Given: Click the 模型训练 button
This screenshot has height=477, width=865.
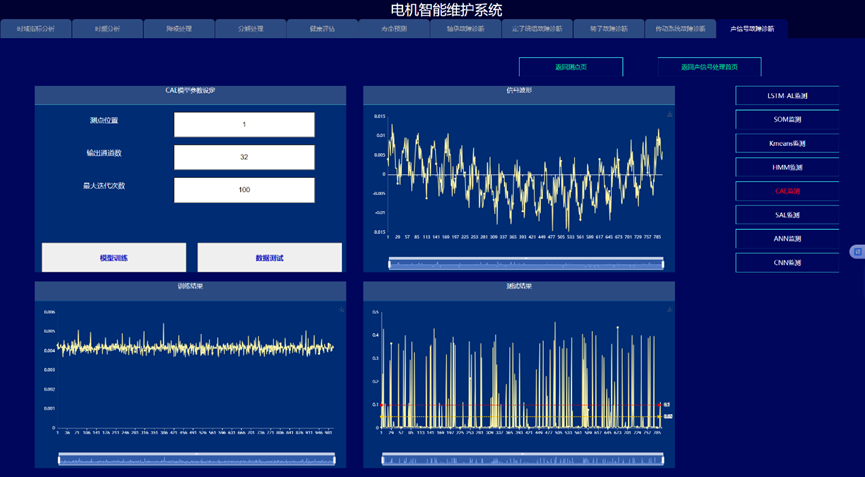Looking at the screenshot, I should pos(114,258).
